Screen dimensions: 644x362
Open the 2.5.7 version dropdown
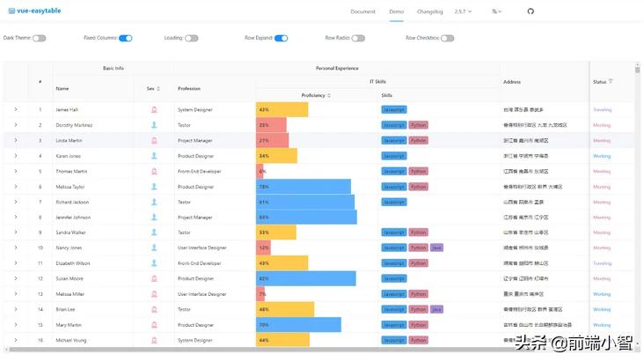pyautogui.click(x=463, y=11)
